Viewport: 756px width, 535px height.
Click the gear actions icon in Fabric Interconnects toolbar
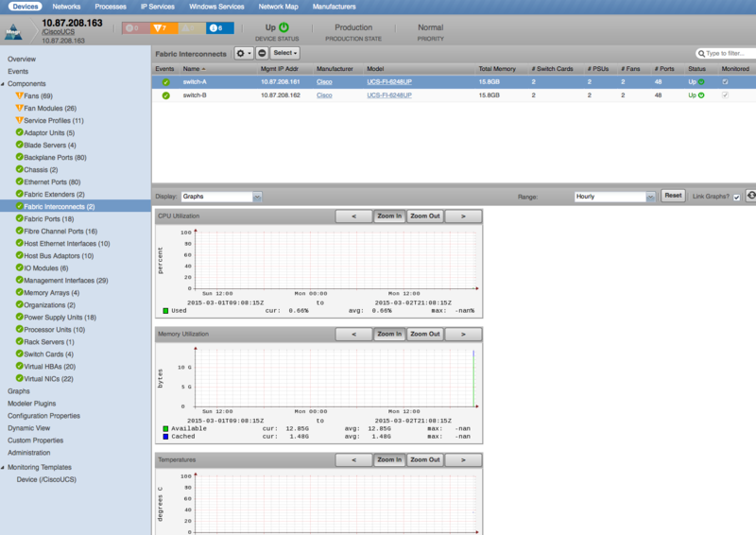pos(244,54)
